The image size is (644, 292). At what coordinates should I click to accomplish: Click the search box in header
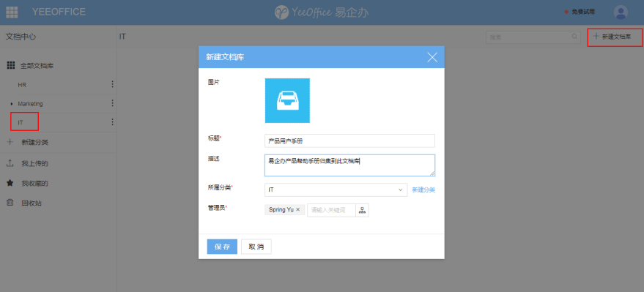533,37
